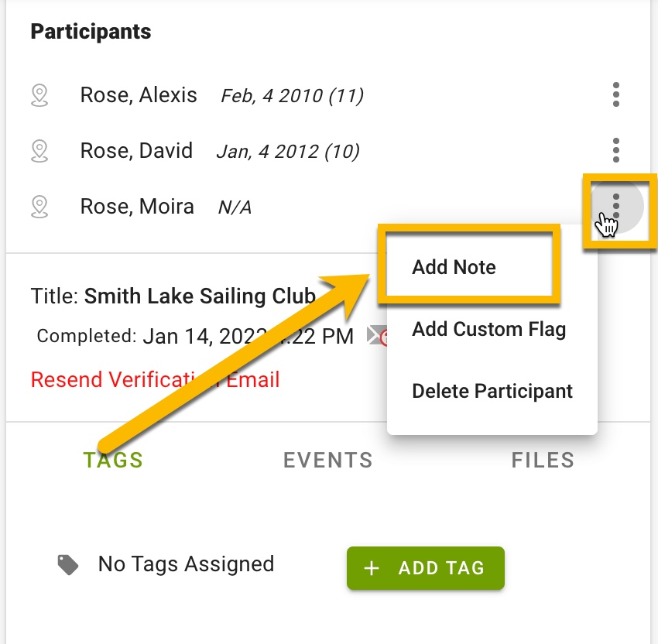Choose Add Note from the menu
Image resolution: width=658 pixels, height=644 pixels.
click(454, 267)
